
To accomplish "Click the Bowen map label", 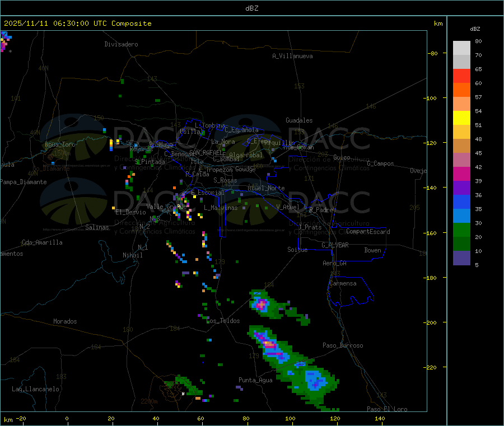I will (373, 250).
